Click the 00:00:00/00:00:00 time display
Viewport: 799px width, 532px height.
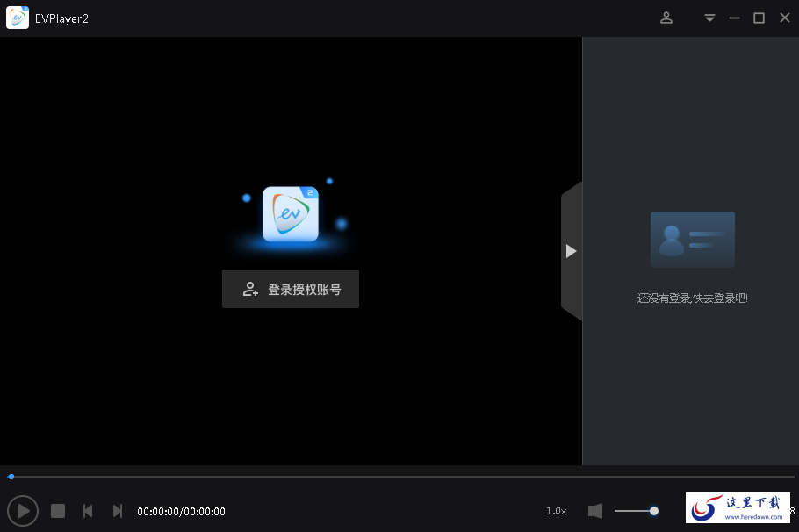[x=181, y=512]
